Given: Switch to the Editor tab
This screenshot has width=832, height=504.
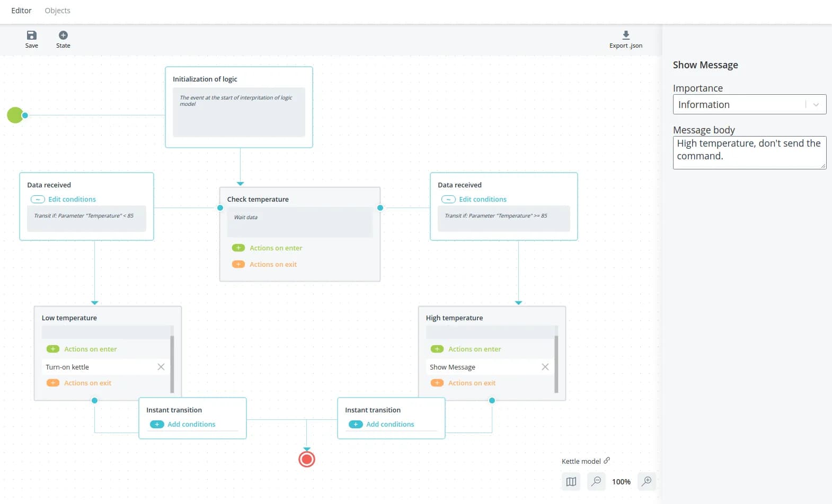Looking at the screenshot, I should click(x=21, y=11).
